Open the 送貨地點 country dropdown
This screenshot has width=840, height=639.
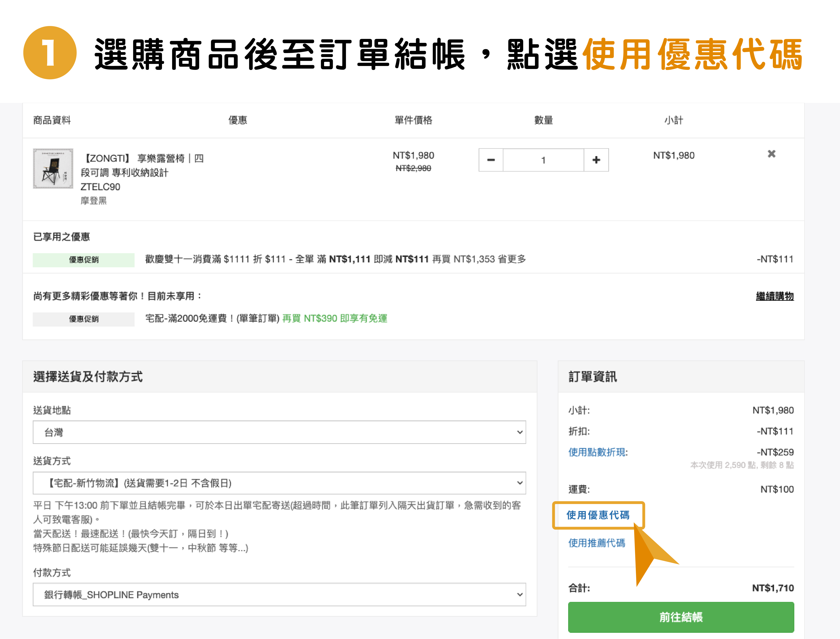pyautogui.click(x=279, y=432)
